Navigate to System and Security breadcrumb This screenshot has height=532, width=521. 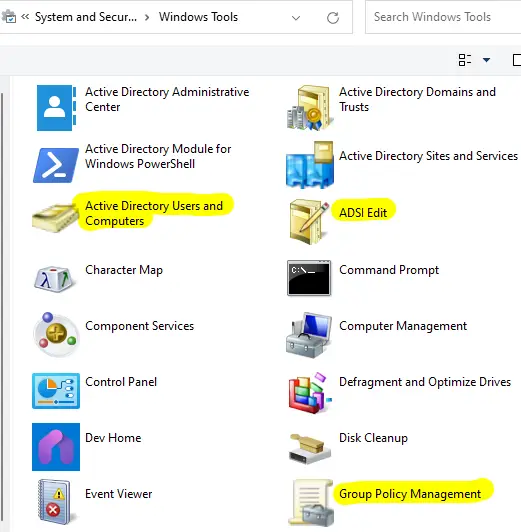(x=86, y=17)
